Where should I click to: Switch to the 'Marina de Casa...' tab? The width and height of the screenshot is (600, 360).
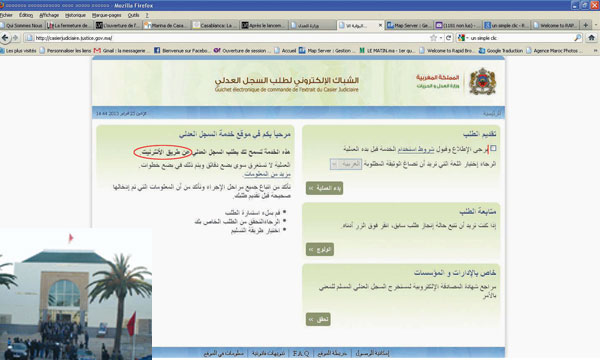[166, 25]
